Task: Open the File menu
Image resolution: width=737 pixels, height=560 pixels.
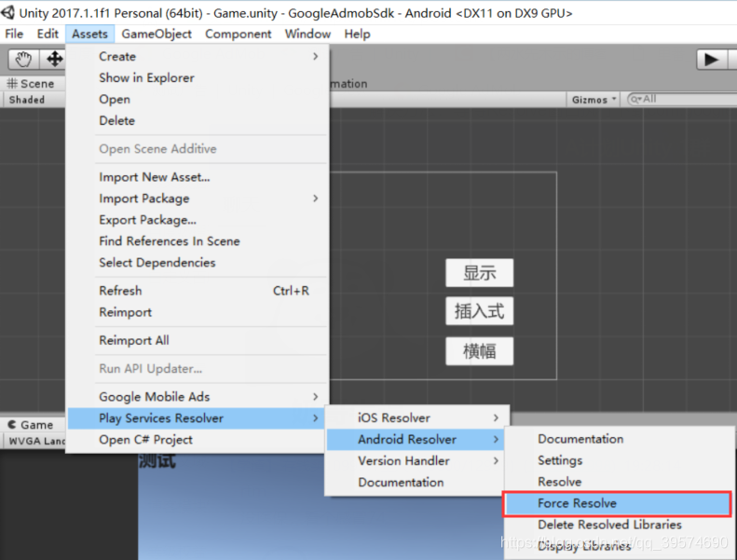Action: tap(14, 34)
